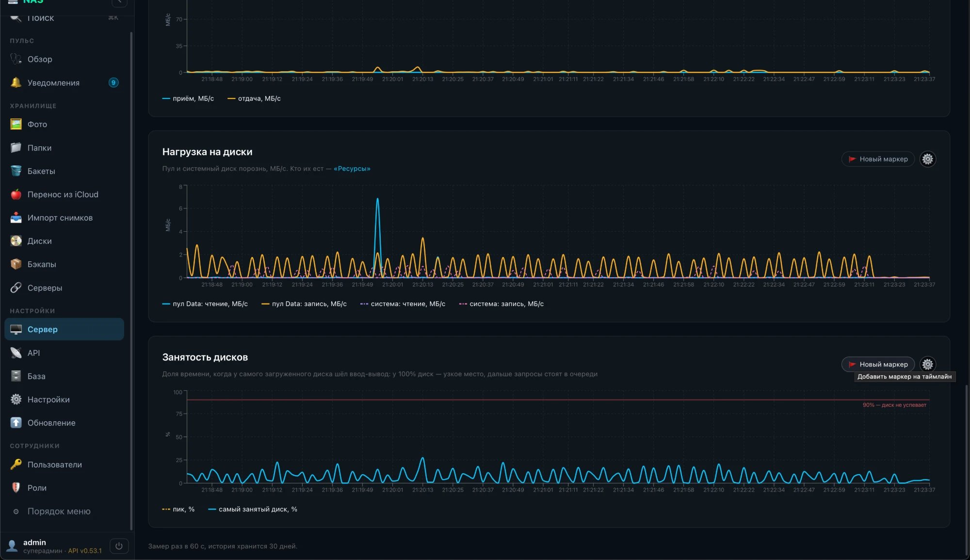Open Роли roles page

pyautogui.click(x=64, y=488)
